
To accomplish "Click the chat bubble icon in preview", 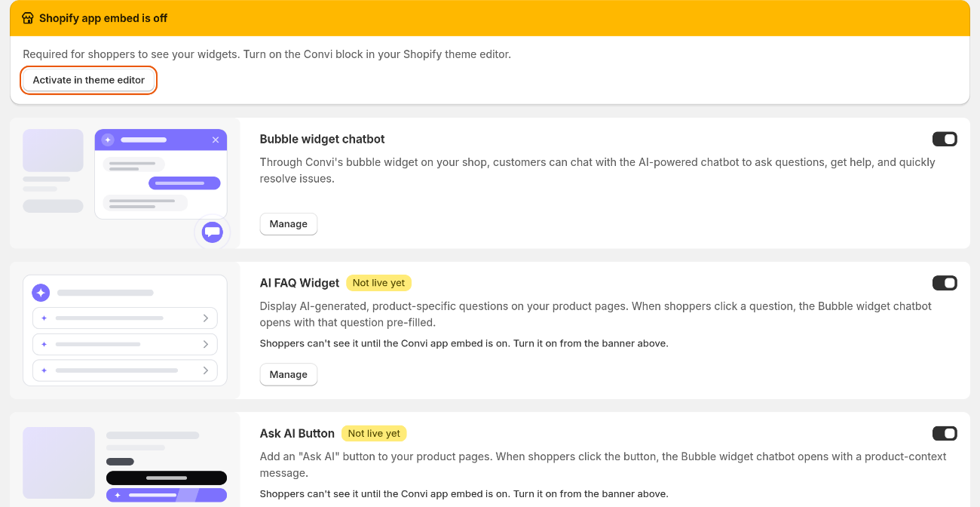I will pos(213,232).
